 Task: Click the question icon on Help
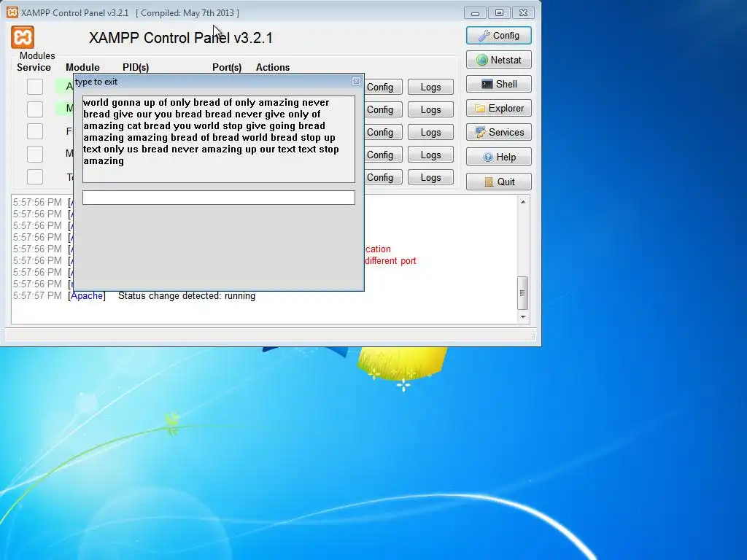[488, 157]
